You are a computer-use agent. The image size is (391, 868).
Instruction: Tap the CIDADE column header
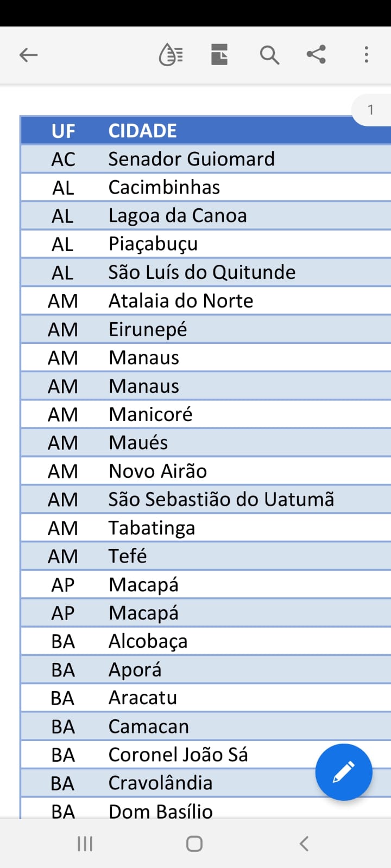coord(143,131)
